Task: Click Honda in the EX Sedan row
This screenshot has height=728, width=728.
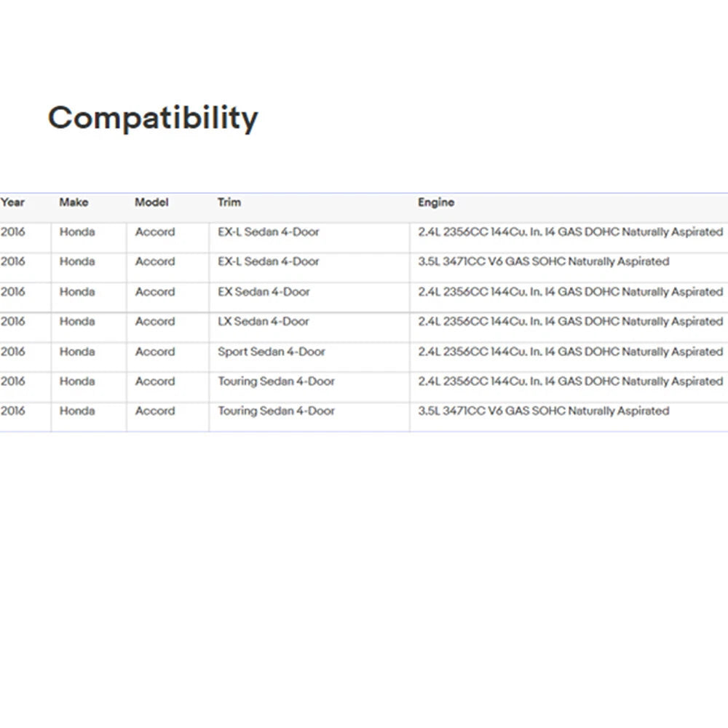Action: (x=77, y=292)
